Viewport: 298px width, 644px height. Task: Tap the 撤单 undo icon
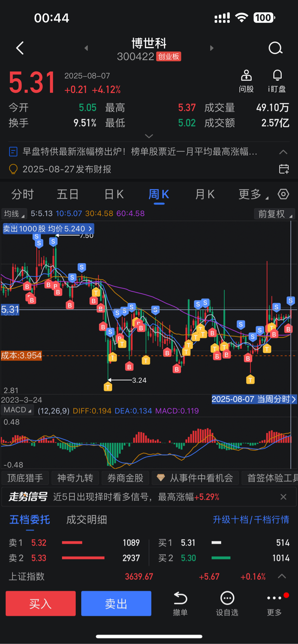pos(180,604)
